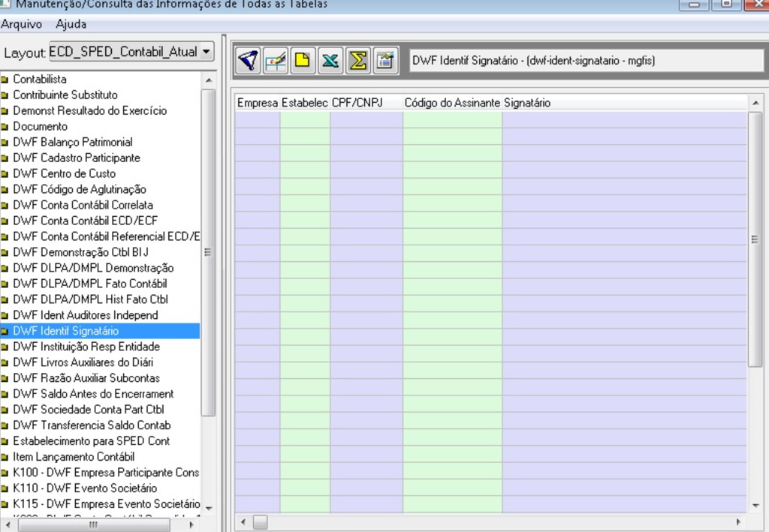The height and width of the screenshot is (532, 769).
Task: Click the data grid scroll right arrow
Action: (739, 522)
